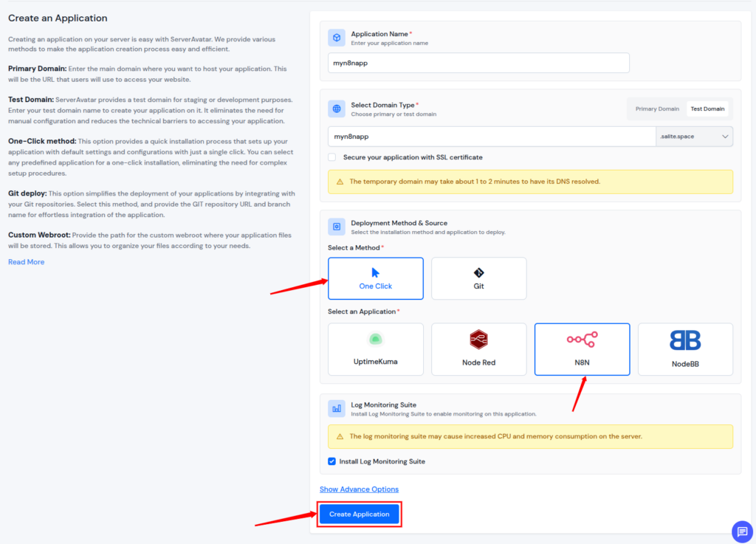Click the Create Application button
Viewport: 756px width, 544px height.
(359, 514)
